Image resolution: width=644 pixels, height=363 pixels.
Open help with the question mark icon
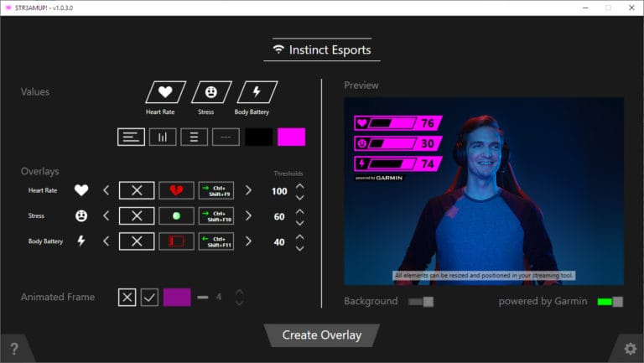pyautogui.click(x=14, y=349)
